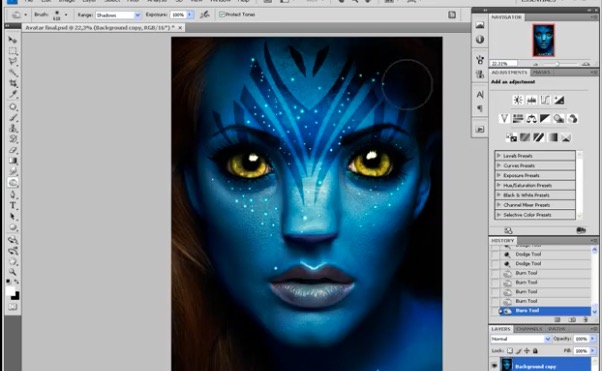
Task: Open the Brush preset picker arrow
Action: (x=66, y=15)
